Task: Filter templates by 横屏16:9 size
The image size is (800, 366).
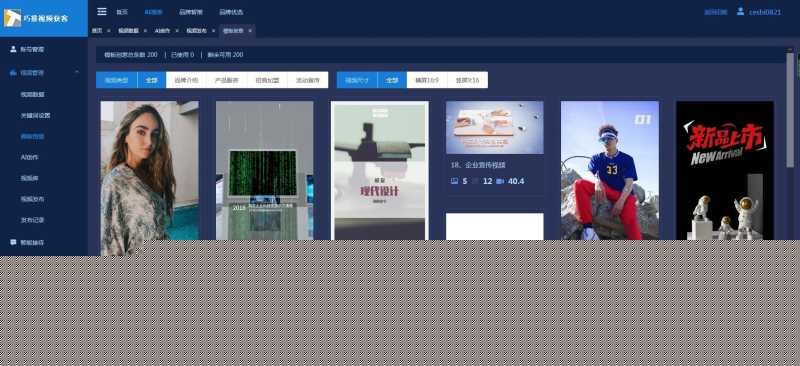Action: (427, 80)
